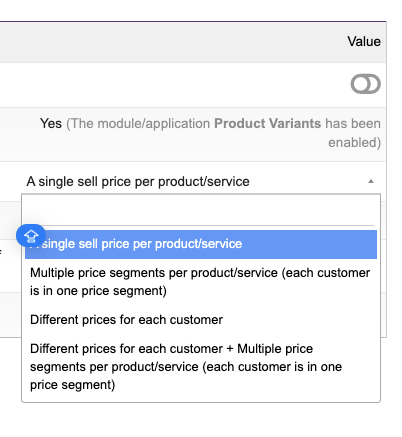This screenshot has width=402, height=437.
Task: Click 'segments per product/service' middle line of last option
Action: (114, 367)
